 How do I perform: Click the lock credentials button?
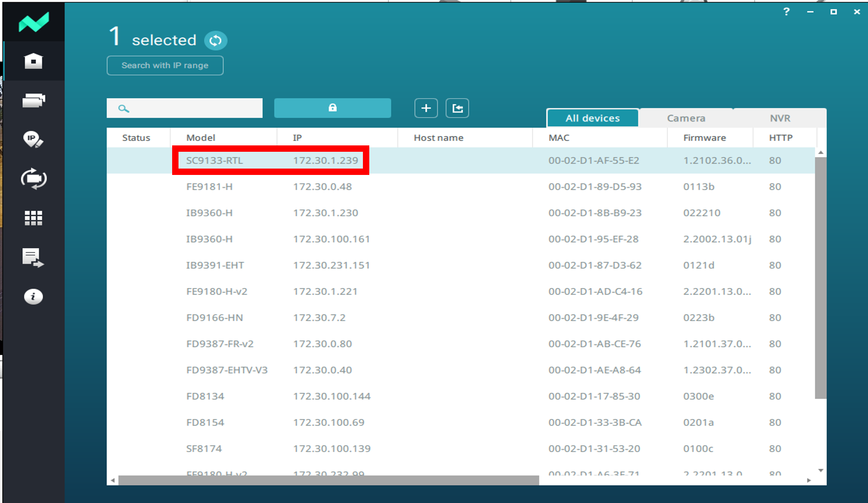click(332, 108)
